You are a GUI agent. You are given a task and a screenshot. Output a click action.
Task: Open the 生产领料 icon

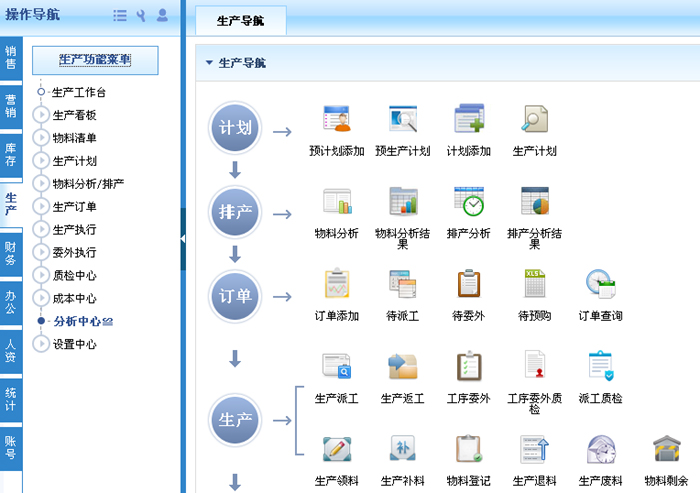click(336, 449)
